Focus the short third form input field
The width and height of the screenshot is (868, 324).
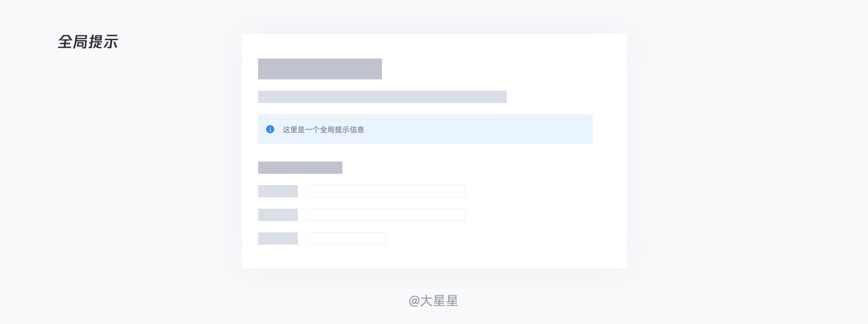(x=346, y=239)
